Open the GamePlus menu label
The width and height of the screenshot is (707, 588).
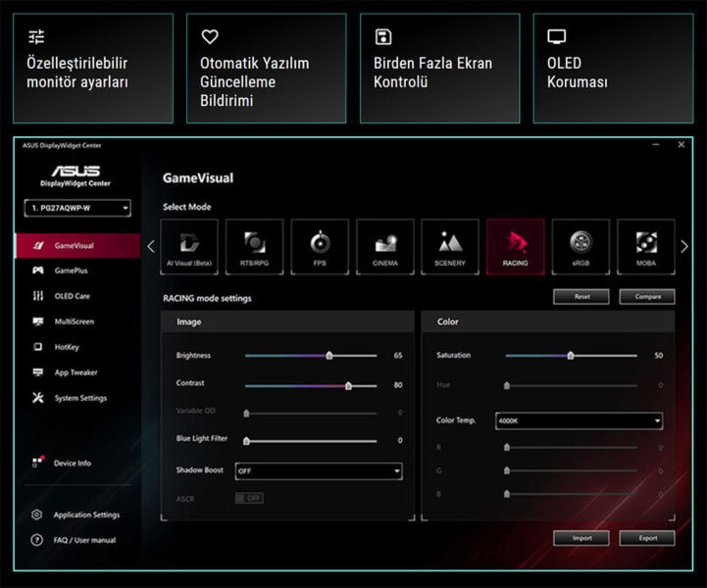72,270
